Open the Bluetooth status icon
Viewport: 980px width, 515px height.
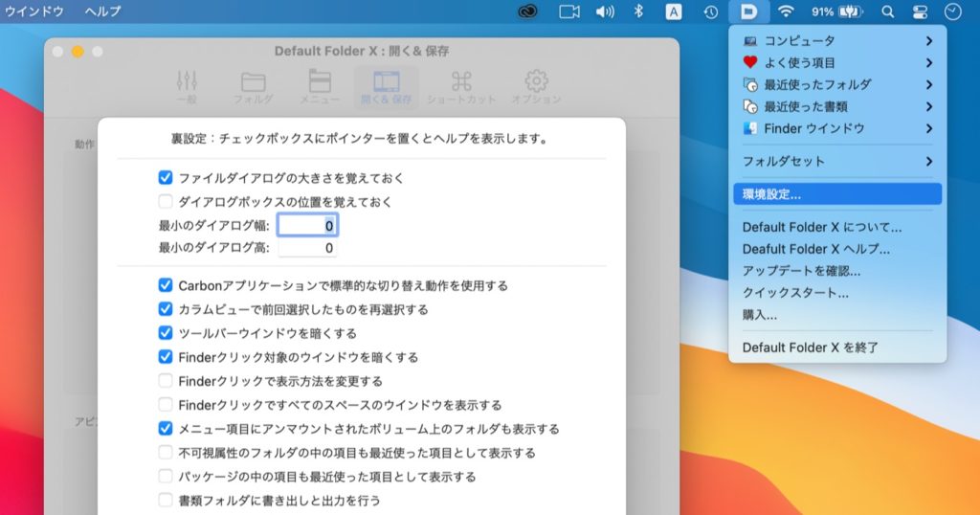tap(639, 11)
